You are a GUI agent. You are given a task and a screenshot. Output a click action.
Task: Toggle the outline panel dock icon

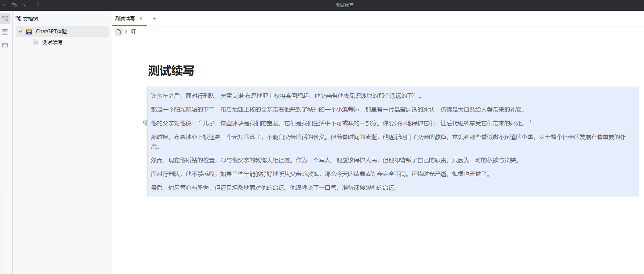(x=5, y=32)
